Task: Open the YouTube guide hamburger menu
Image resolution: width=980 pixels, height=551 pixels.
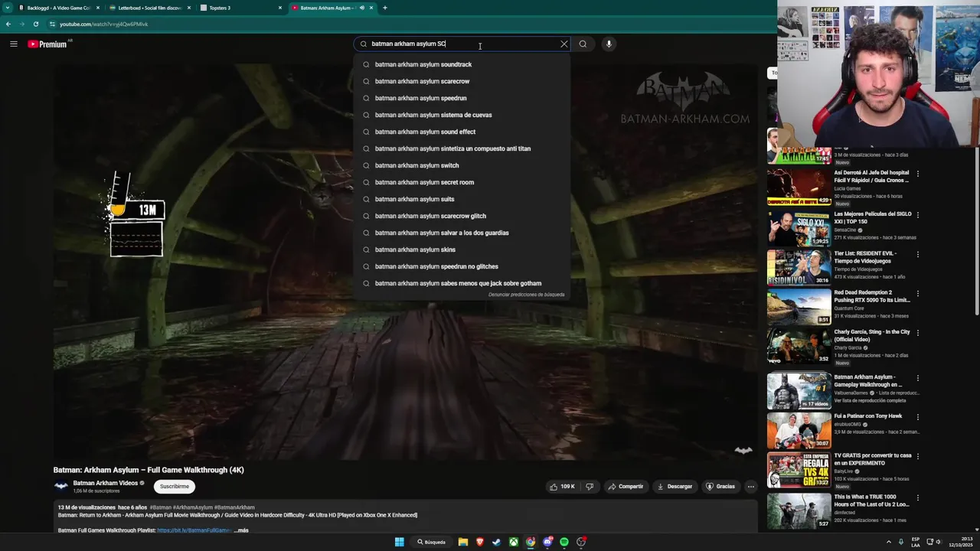Action: 13,44
